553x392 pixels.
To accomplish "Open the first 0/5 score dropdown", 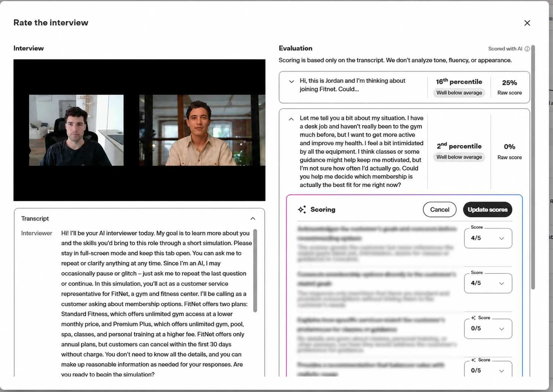I will 488,329.
